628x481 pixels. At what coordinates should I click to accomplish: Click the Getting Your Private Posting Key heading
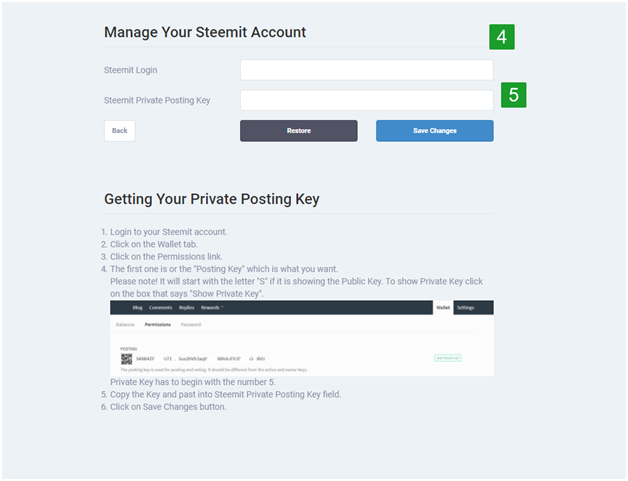click(212, 199)
